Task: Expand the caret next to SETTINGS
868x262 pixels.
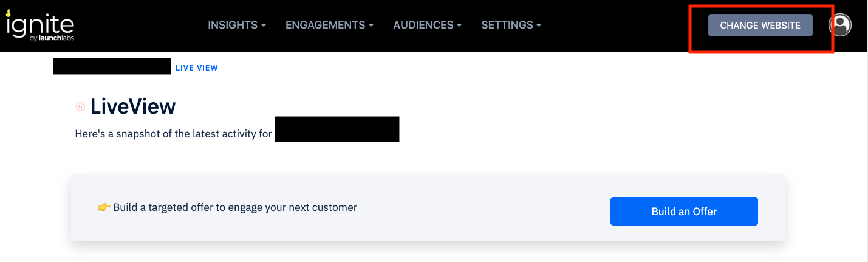Action: click(538, 26)
